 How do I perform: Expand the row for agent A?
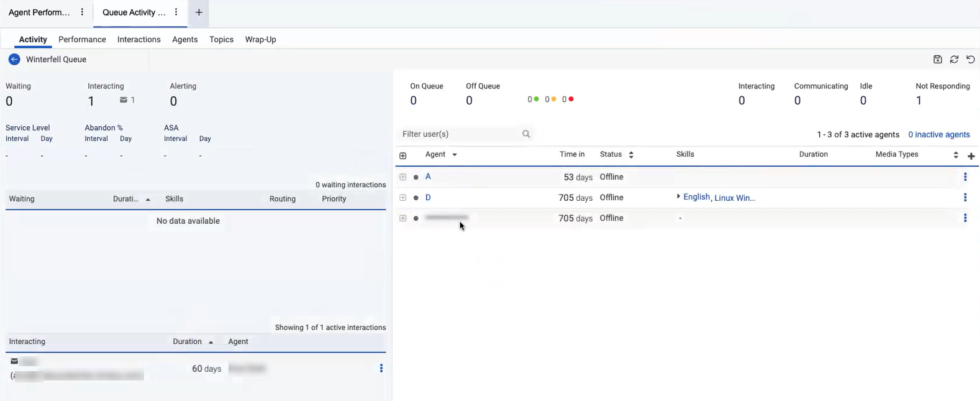coord(403,177)
